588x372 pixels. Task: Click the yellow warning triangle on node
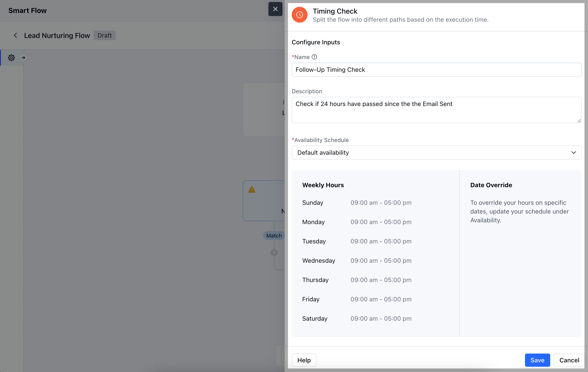point(251,190)
